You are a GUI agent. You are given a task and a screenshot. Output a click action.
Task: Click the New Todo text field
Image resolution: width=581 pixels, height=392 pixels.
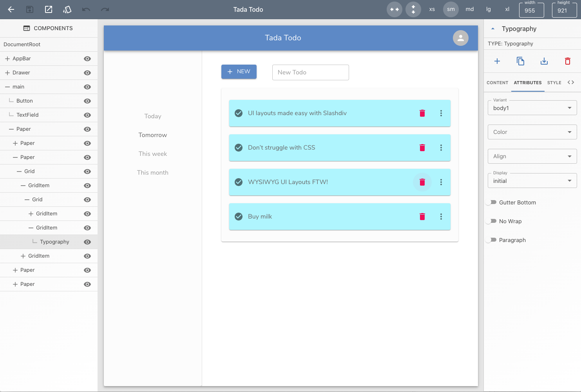click(311, 72)
